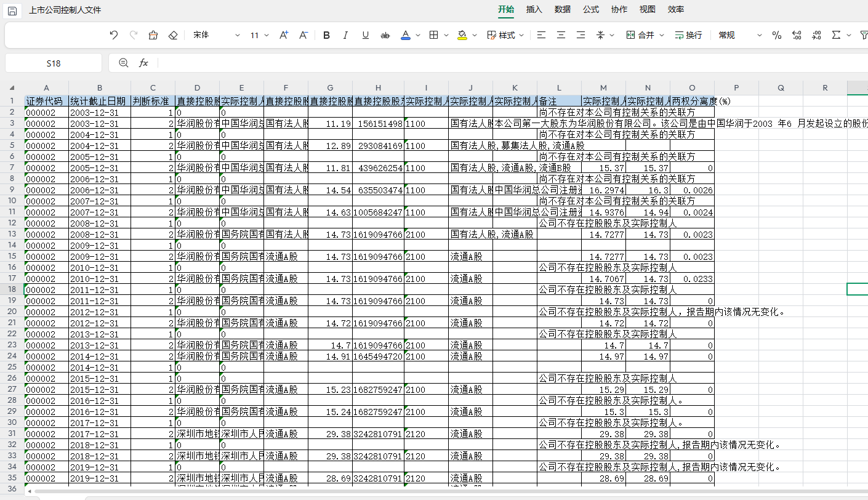
Task: Click the save icon beside the file title
Action: [x=12, y=10]
